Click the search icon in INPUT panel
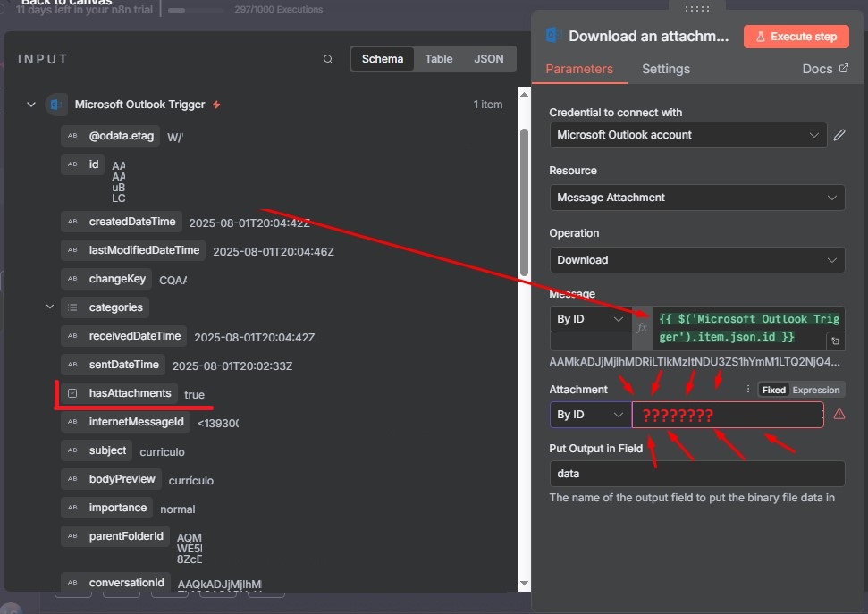Screen dimensions: 868x614 [328, 59]
